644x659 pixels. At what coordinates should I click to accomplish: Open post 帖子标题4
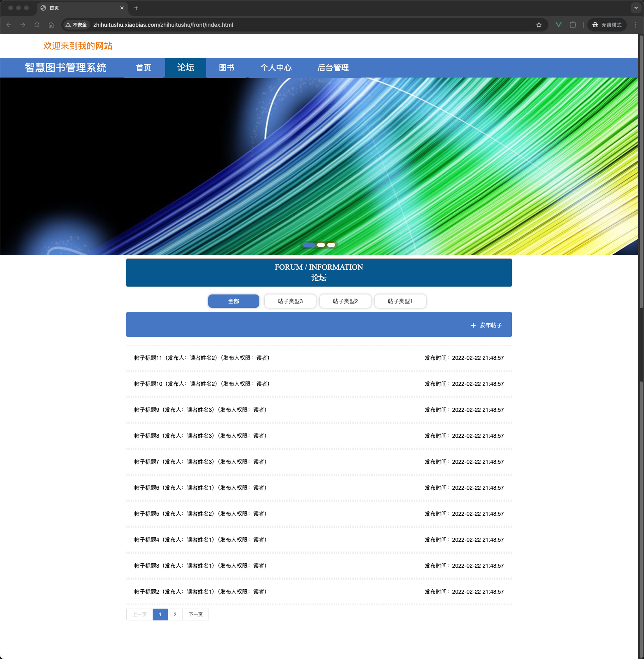point(319,540)
